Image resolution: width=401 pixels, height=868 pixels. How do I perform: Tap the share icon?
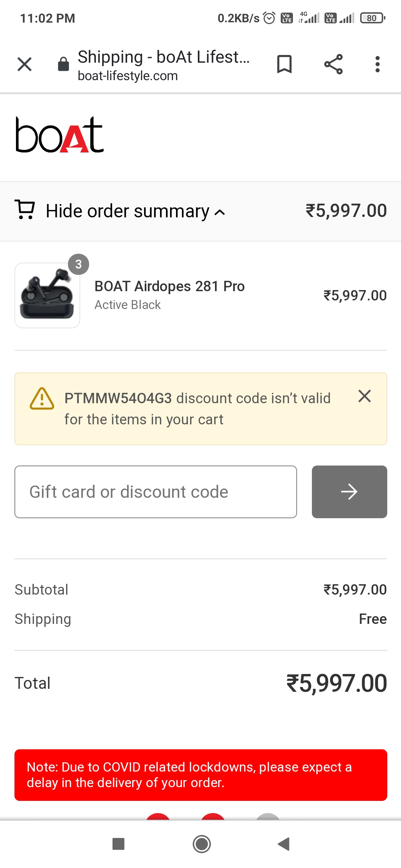tap(333, 64)
